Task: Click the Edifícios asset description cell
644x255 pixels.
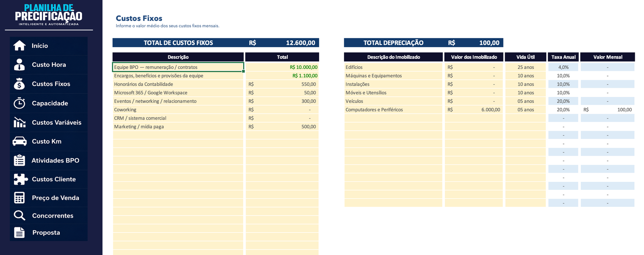Action: pos(393,67)
